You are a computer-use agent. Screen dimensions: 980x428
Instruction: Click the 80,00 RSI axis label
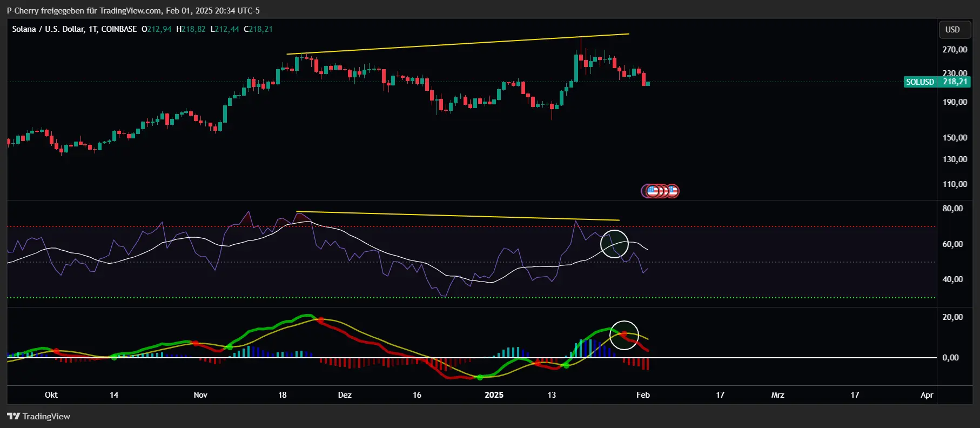pos(952,209)
